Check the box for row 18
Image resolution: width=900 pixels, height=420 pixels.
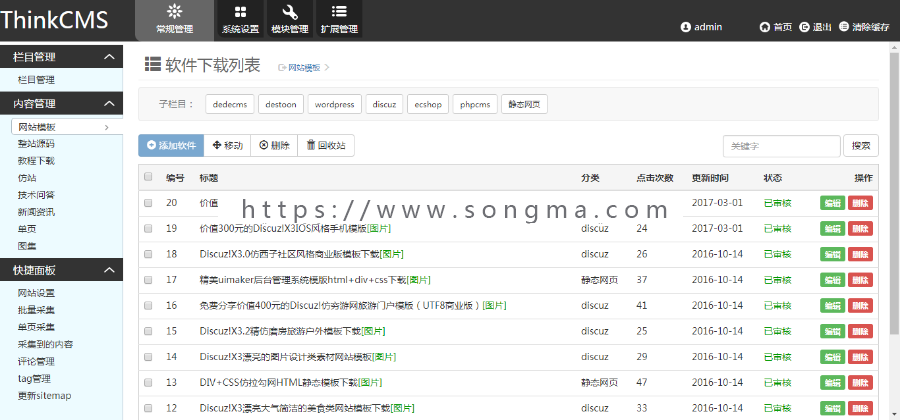[148, 254]
